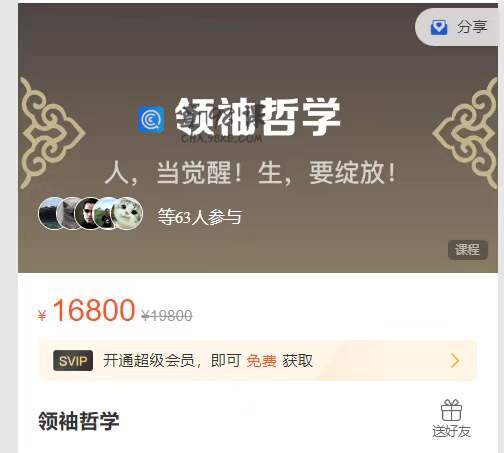Select the sunglasses man avatar
The width and height of the screenshot is (504, 453).
coord(87,213)
